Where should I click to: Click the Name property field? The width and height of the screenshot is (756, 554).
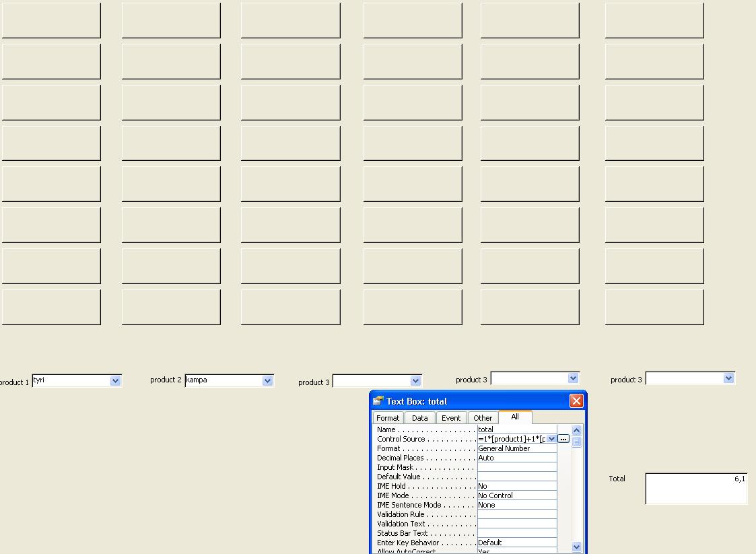[x=516, y=429]
